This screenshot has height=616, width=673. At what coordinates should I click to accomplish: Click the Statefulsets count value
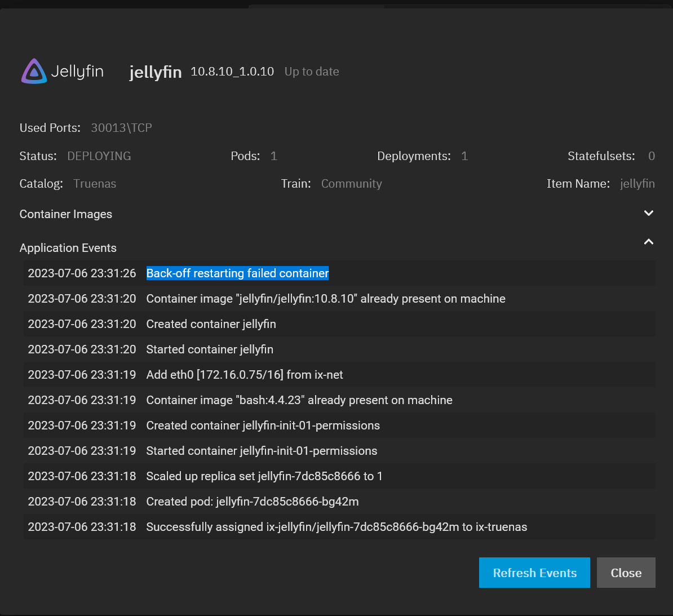652,156
